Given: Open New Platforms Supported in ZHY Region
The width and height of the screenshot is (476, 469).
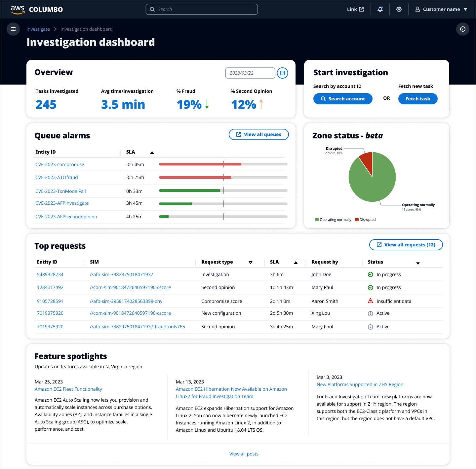Looking at the screenshot, I should 360,384.
